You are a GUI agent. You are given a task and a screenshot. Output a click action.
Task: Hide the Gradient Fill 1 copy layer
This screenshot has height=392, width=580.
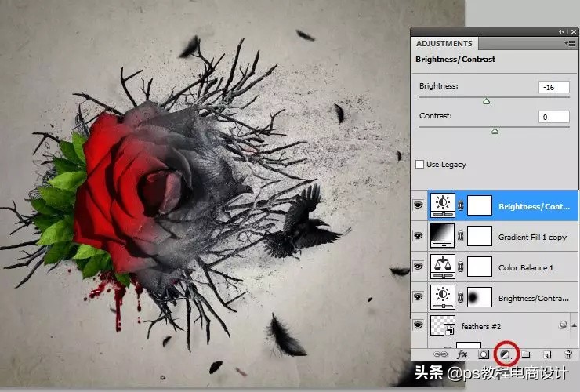[x=418, y=237]
